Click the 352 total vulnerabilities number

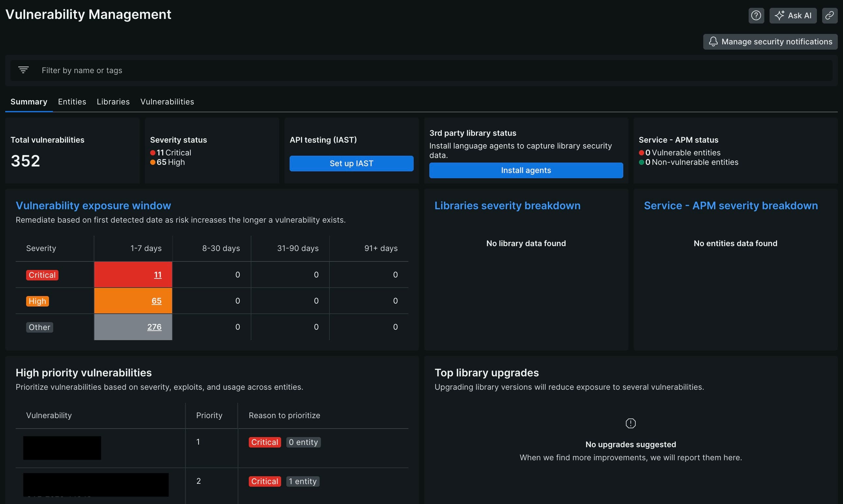pyautogui.click(x=25, y=161)
